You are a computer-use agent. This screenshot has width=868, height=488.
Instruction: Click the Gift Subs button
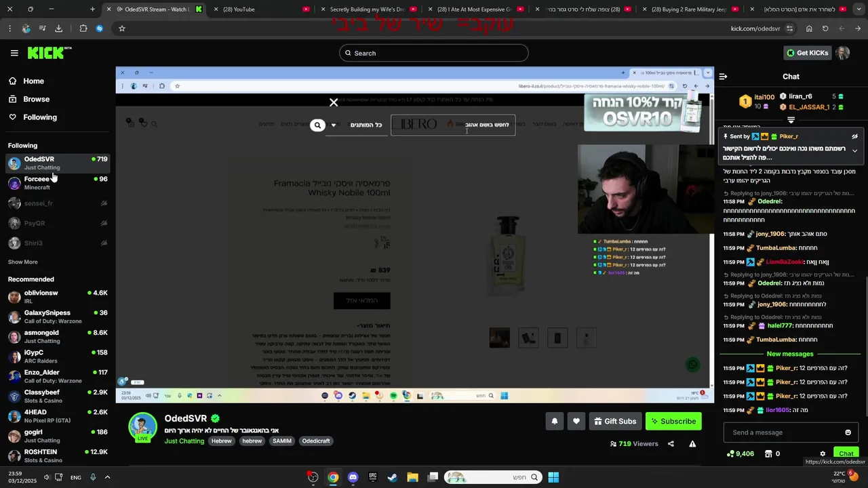[615, 421]
